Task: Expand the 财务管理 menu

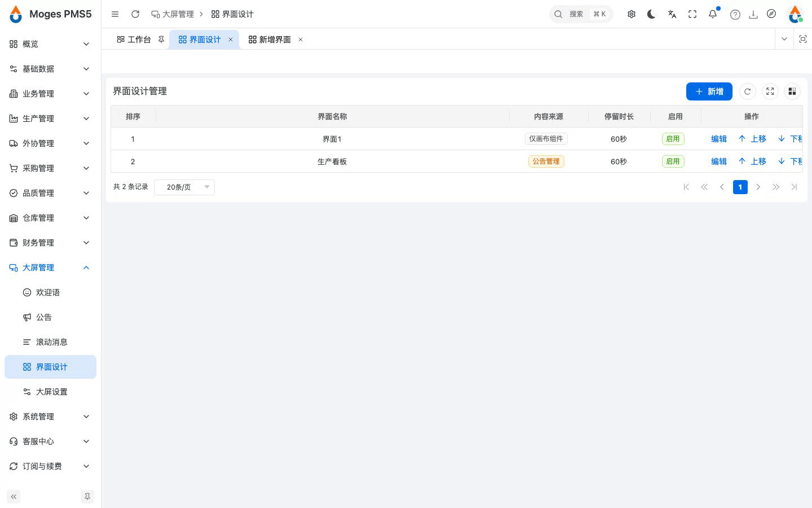Action: point(50,243)
